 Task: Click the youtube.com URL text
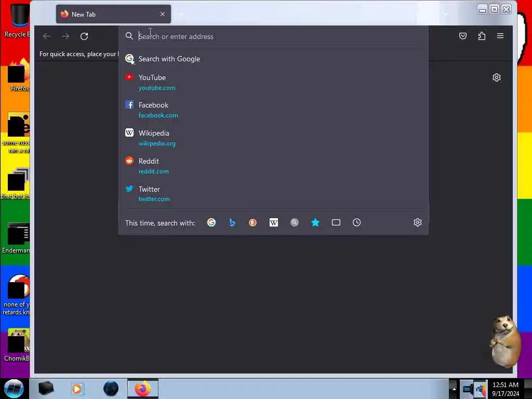click(x=157, y=88)
